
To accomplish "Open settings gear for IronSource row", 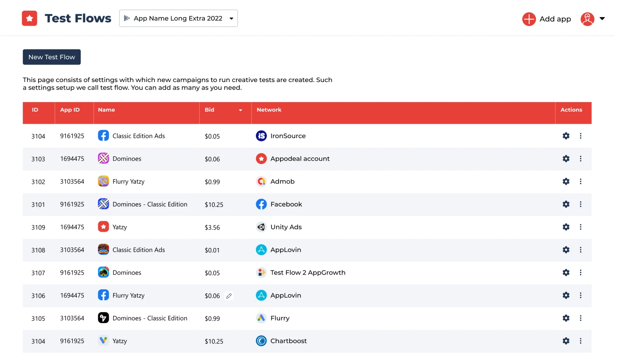I will tap(566, 136).
